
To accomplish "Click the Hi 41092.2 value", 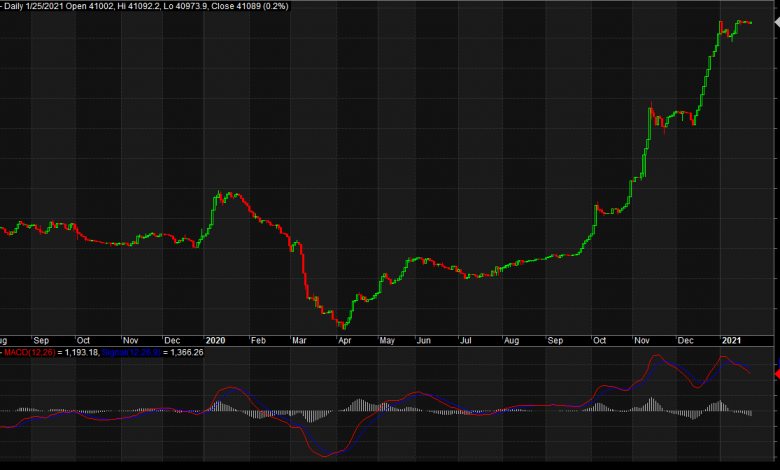I will (x=139, y=6).
